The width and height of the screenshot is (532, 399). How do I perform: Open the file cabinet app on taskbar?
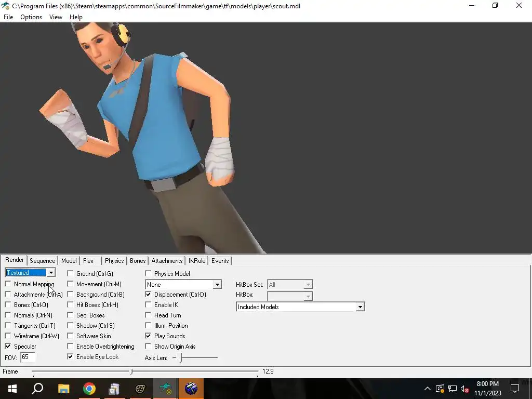pyautogui.click(x=114, y=389)
